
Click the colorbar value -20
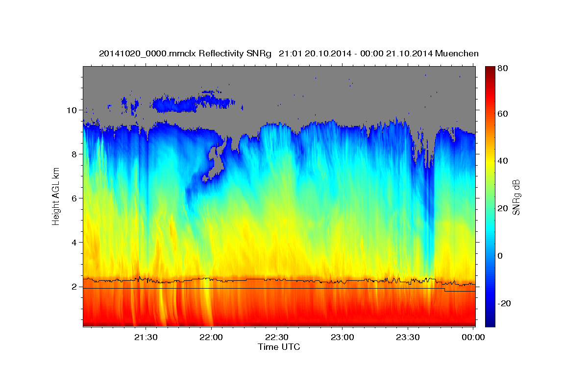pos(504,303)
